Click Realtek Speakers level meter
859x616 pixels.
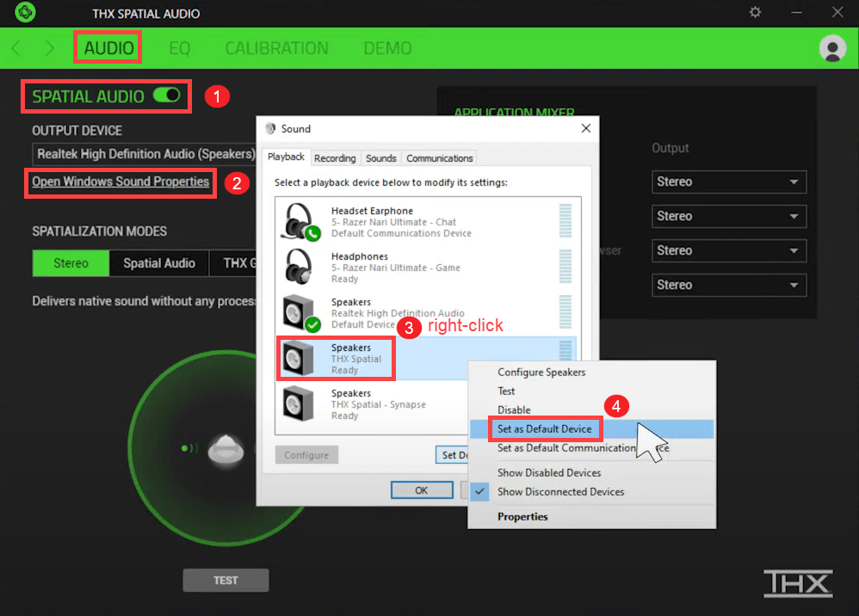[x=565, y=311]
